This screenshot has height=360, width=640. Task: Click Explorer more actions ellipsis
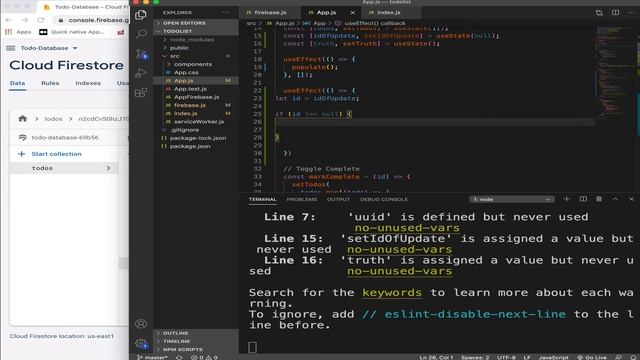[226, 13]
